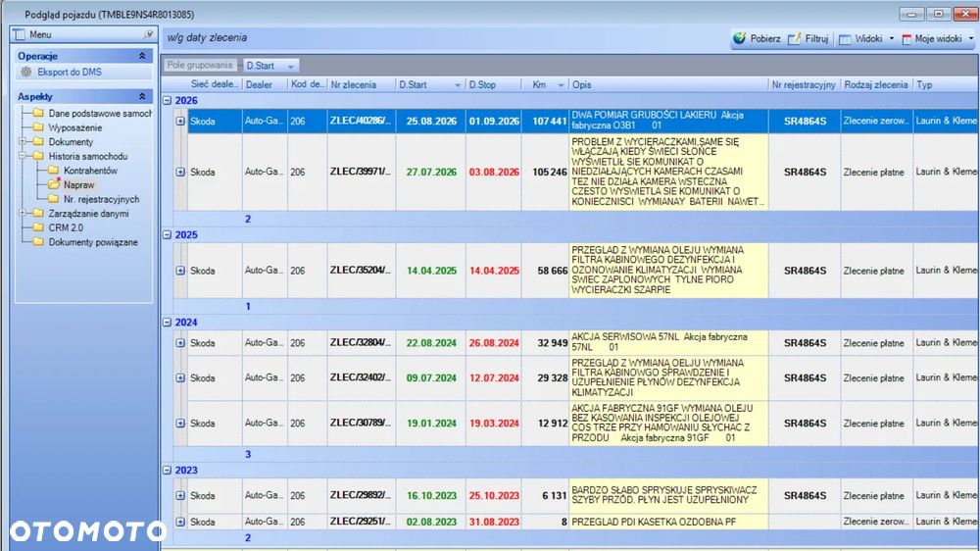The width and height of the screenshot is (980, 551).
Task: Sort by the Rodzaj zlecenia column header
Action: point(876,84)
